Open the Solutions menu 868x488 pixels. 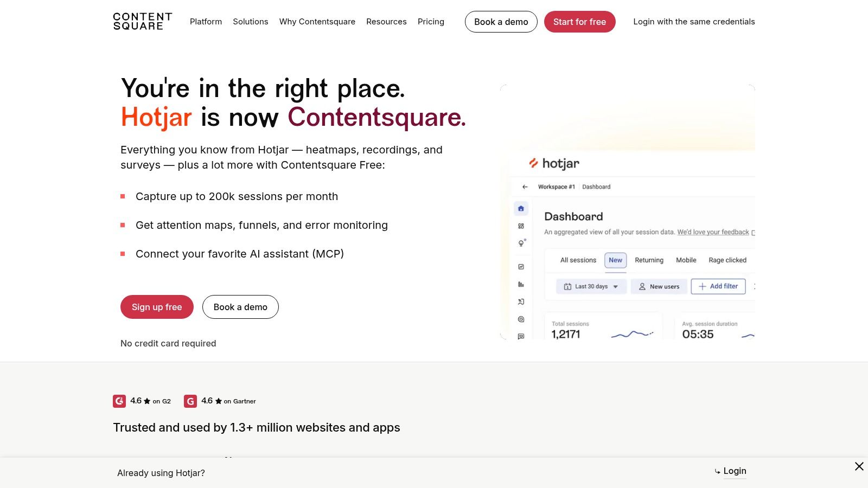(x=251, y=22)
